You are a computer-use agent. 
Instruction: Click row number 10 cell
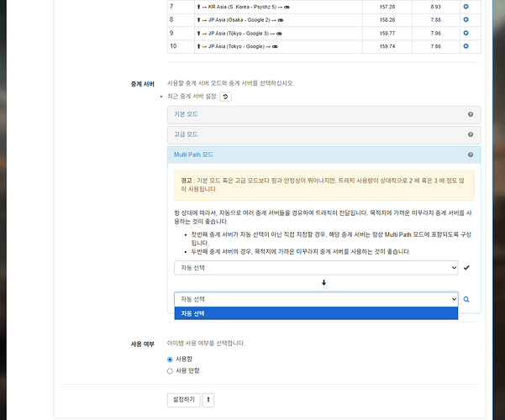point(181,46)
